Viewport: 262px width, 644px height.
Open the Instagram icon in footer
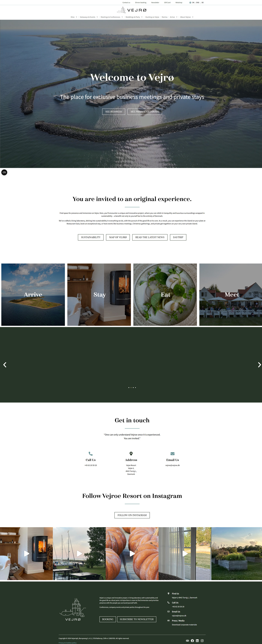click(x=202, y=640)
